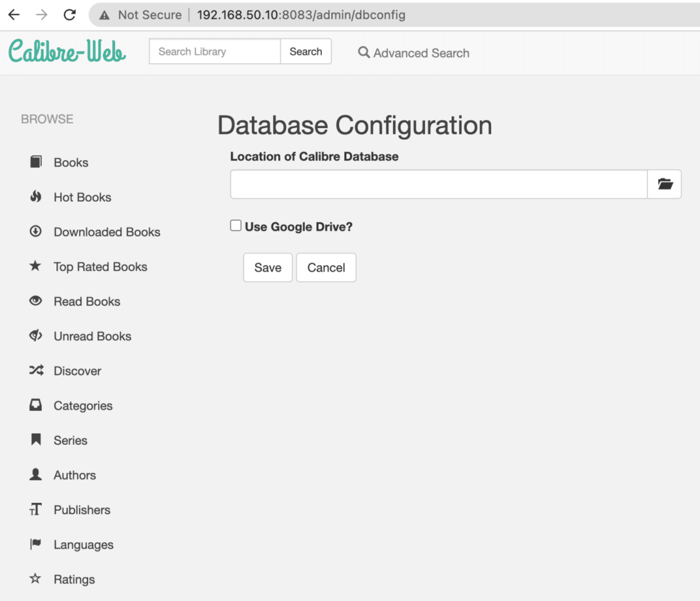Click the Series bookmark icon
This screenshot has width=700, height=601.
click(x=36, y=440)
